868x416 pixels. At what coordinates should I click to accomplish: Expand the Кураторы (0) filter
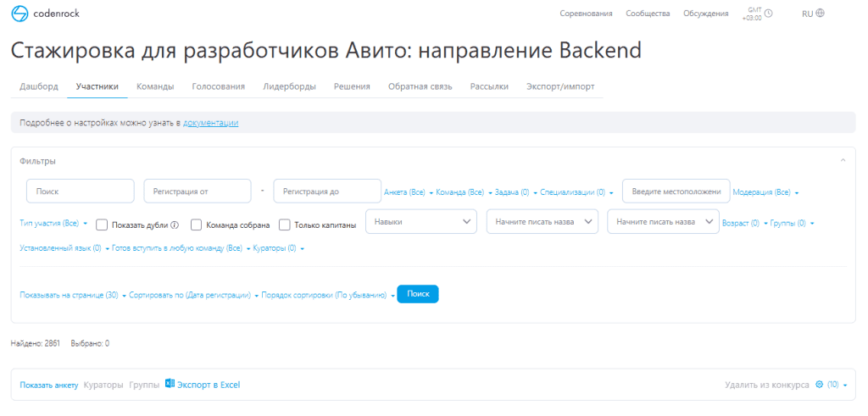(x=278, y=248)
